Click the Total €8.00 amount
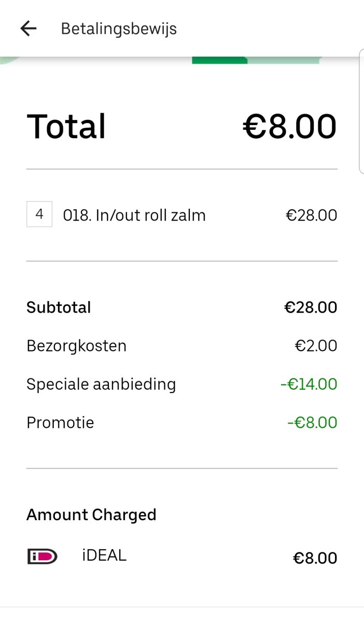The height and width of the screenshot is (623, 364). tap(289, 125)
